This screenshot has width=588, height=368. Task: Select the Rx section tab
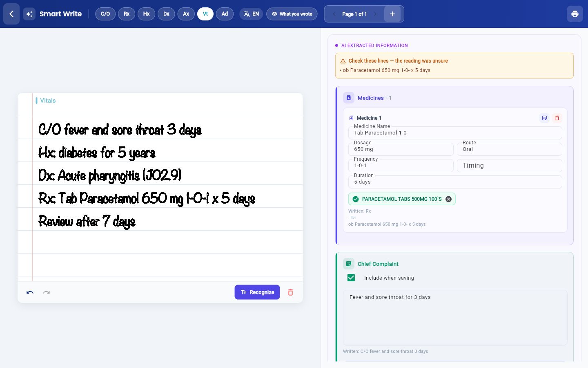pyautogui.click(x=127, y=14)
